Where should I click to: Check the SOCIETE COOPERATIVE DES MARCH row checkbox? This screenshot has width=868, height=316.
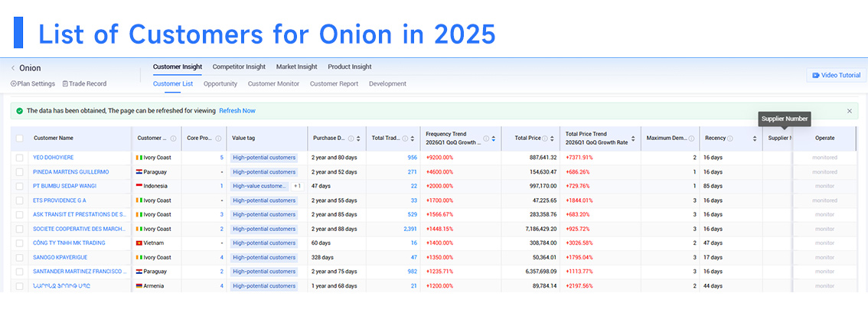20,229
